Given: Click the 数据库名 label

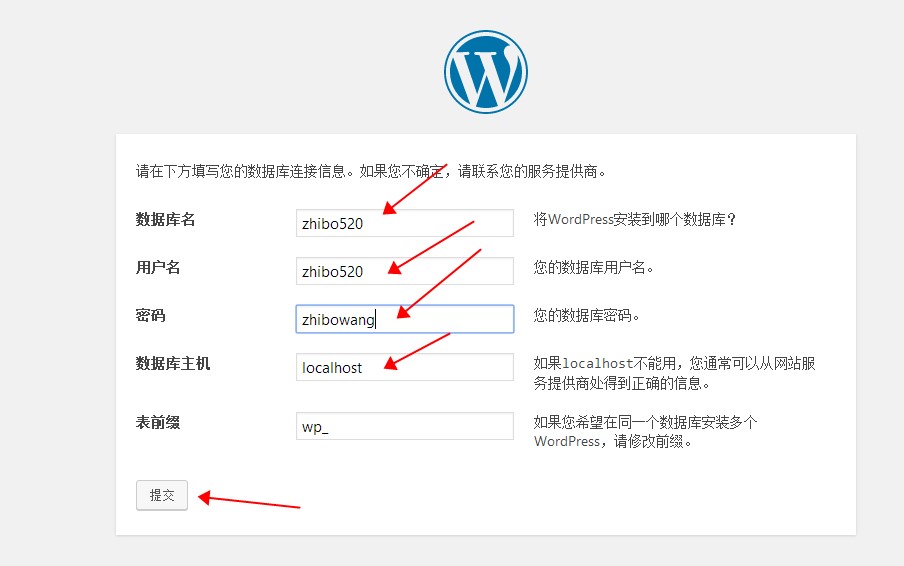Looking at the screenshot, I should 165,220.
